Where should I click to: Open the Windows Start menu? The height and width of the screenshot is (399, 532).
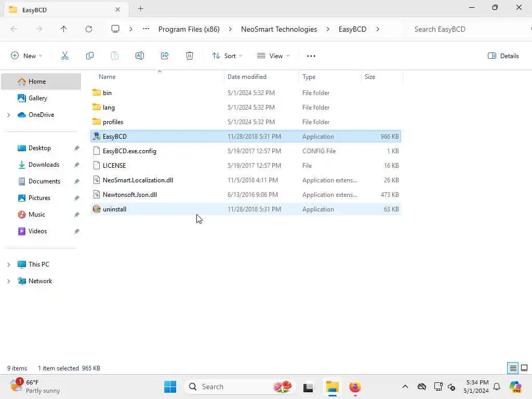pyautogui.click(x=170, y=387)
